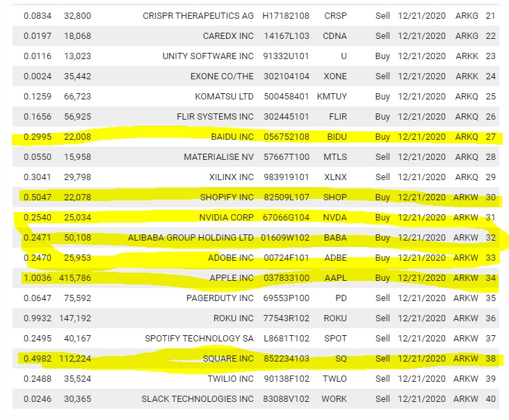Select ADOBE INC company name
The height and width of the screenshot is (420, 509).
[x=230, y=258]
